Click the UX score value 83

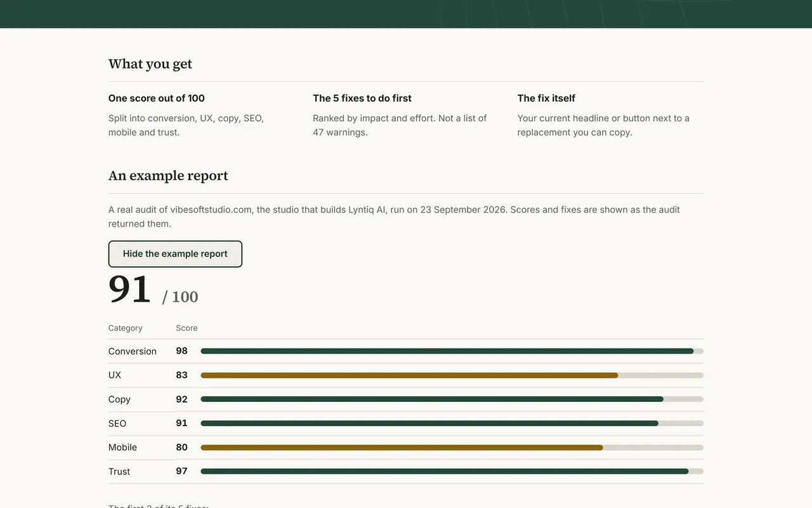pyautogui.click(x=182, y=375)
